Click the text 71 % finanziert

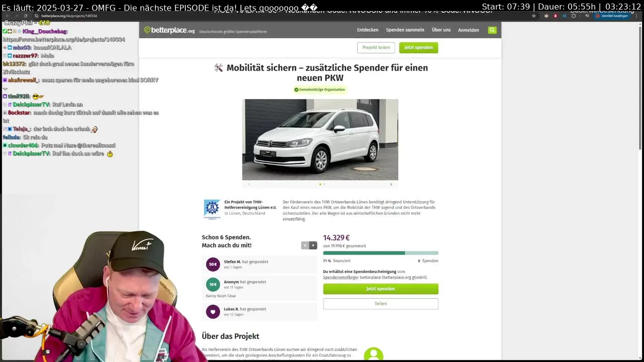[x=337, y=261]
